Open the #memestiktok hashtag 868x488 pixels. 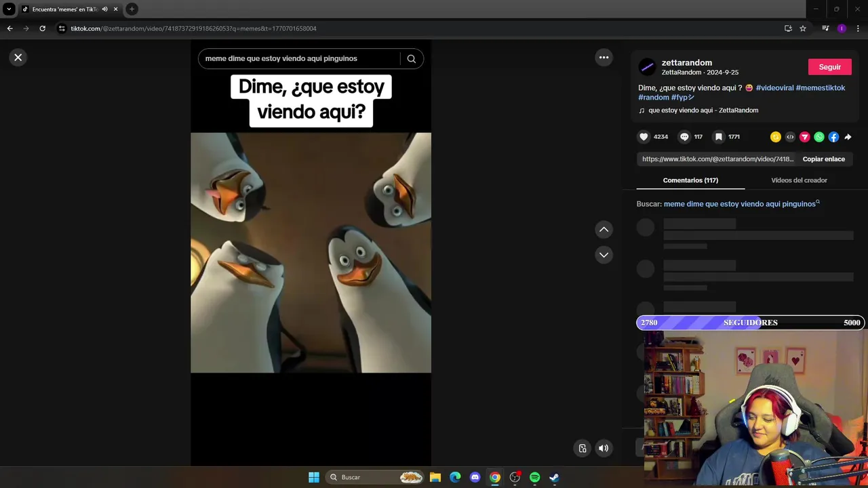point(821,87)
